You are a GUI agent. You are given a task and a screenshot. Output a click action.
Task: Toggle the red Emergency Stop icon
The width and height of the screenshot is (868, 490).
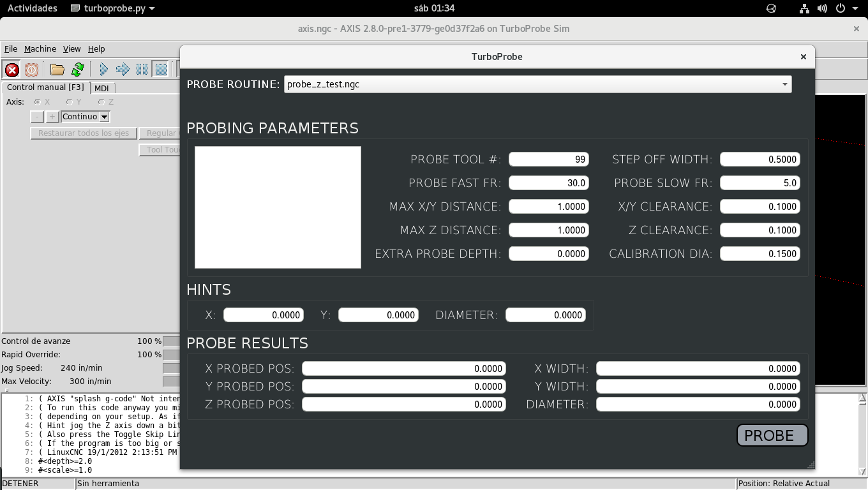click(11, 70)
